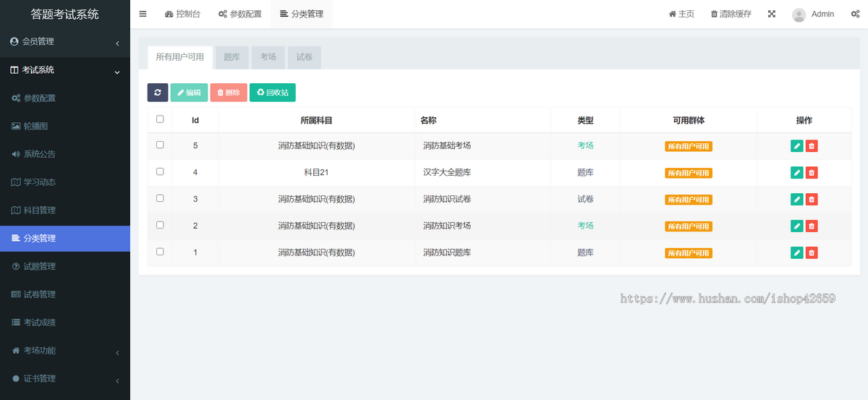Screen dimensions: 868x400
Task: Click the red 删除 delete button
Action: coord(229,93)
